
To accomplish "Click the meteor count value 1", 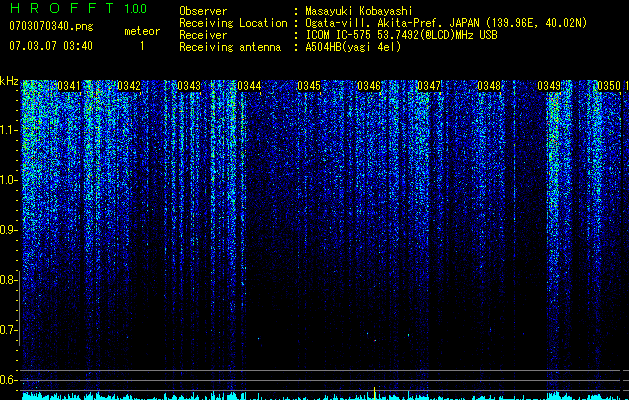I will point(142,46).
